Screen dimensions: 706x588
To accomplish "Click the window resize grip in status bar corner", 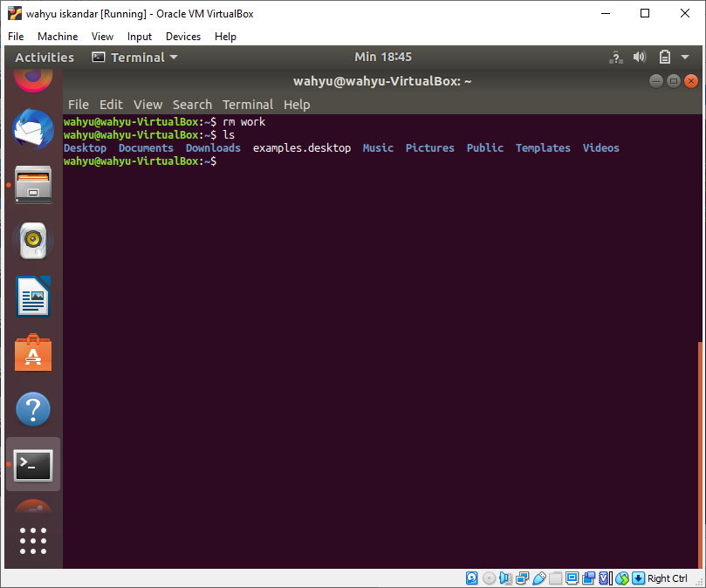I will coord(699,581).
